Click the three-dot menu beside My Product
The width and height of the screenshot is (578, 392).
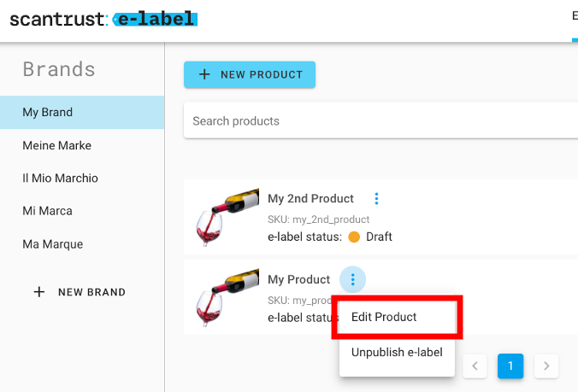coord(353,279)
